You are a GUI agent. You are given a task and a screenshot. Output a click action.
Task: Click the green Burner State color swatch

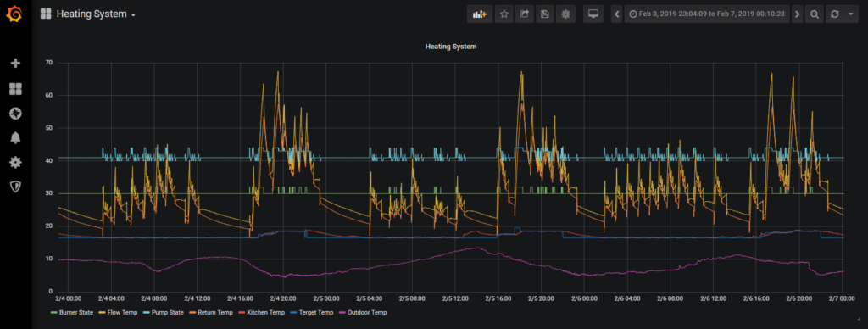click(53, 313)
